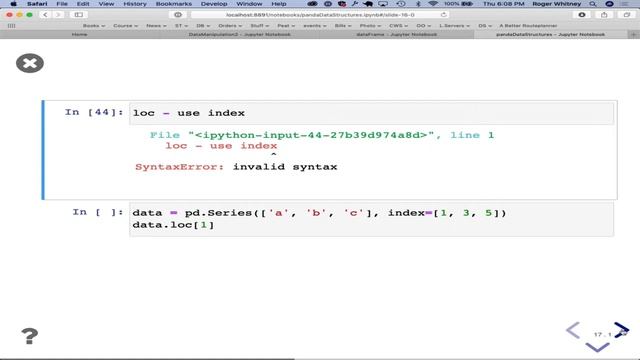The width and height of the screenshot is (640, 360).
Task: Show all tabs overview button
Action: pyautogui.click(x=627, y=15)
